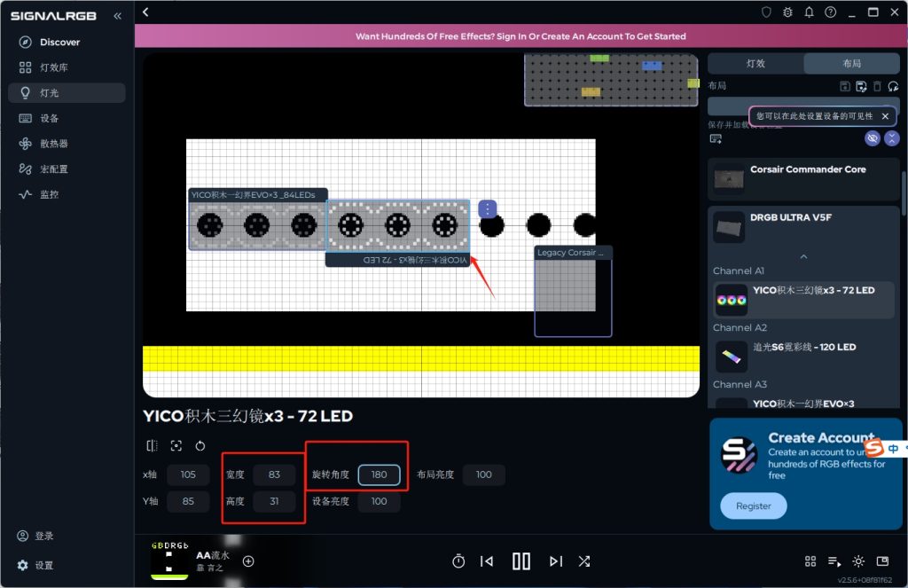
Task: Click the bug report icon in title bar
Action: (x=787, y=12)
